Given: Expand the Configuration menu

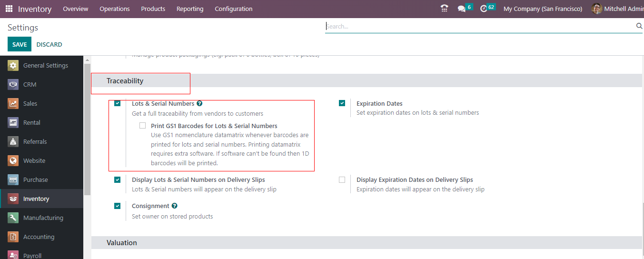Looking at the screenshot, I should pyautogui.click(x=233, y=9).
